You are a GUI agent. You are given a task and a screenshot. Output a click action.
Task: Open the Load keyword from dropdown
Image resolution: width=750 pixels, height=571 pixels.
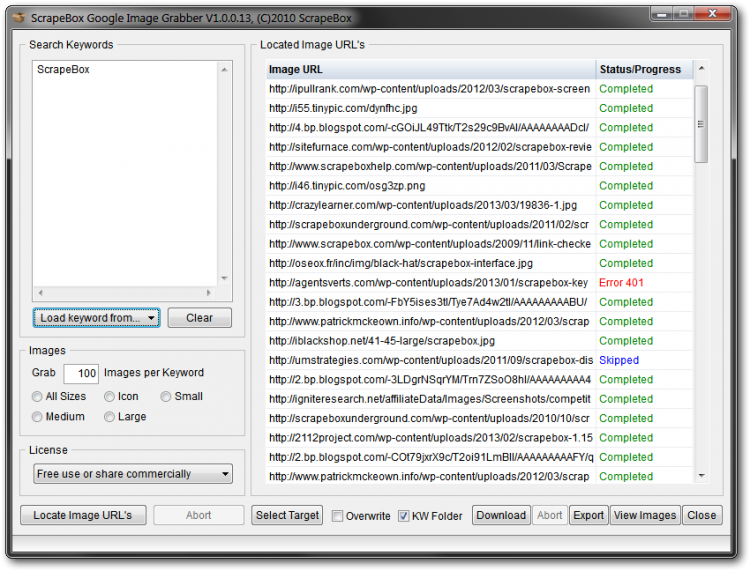(x=96, y=318)
